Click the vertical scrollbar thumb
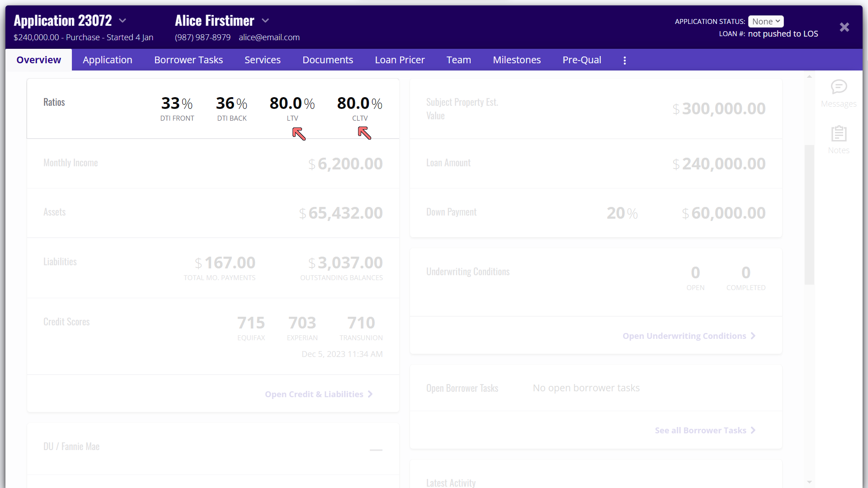Viewport: 868px width, 488px height. click(809, 215)
